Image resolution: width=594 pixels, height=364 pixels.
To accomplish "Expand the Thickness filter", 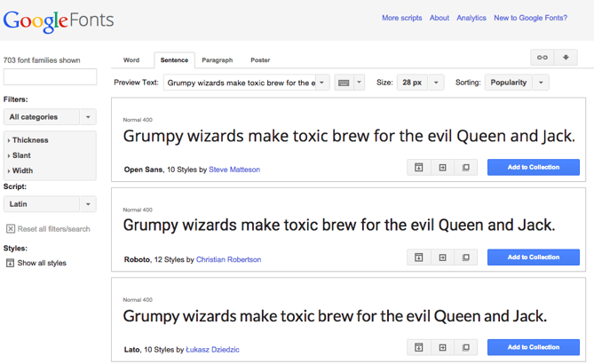I will [x=30, y=140].
